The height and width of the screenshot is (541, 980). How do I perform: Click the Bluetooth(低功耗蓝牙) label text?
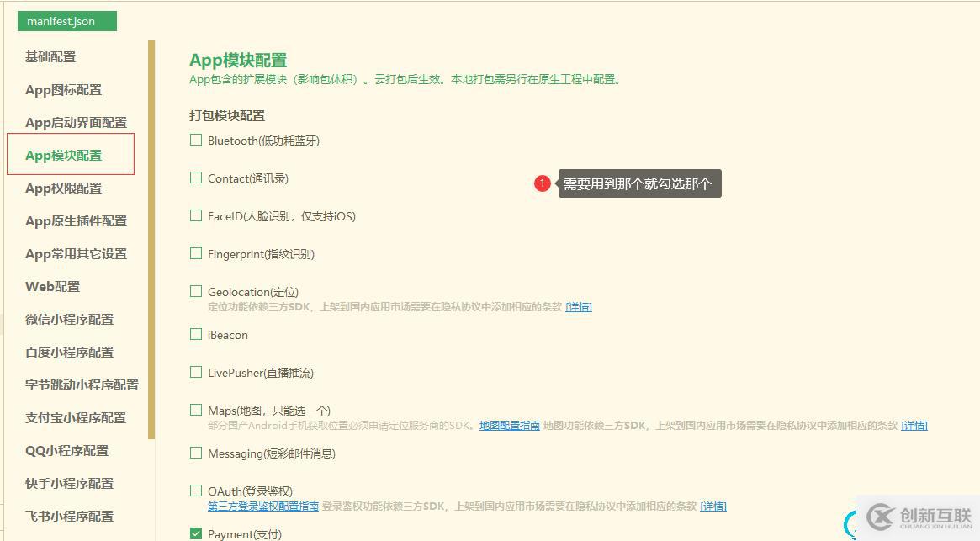(264, 141)
